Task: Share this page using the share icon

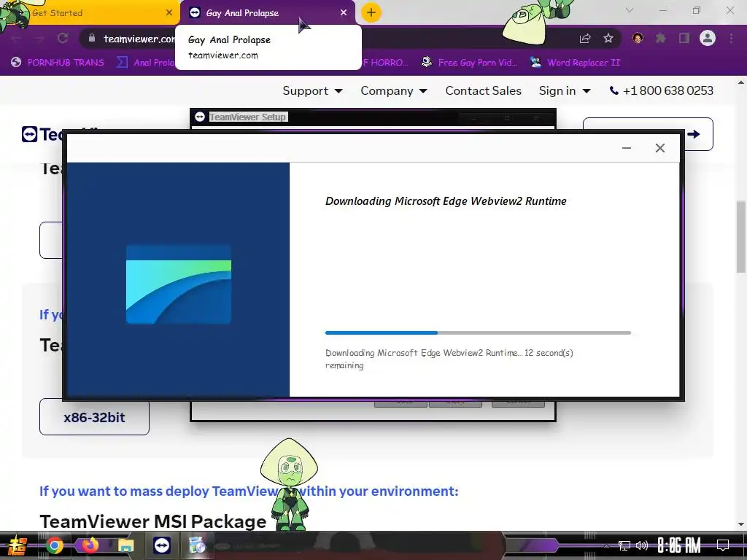Action: 585,39
